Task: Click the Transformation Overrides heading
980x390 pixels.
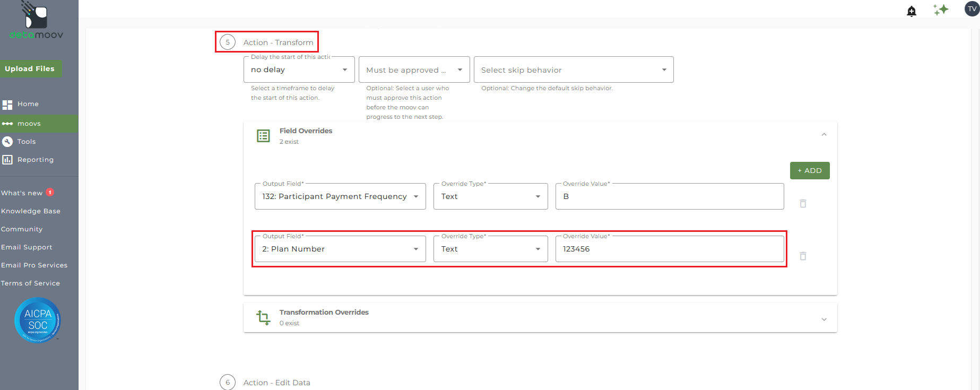Action: [324, 313]
